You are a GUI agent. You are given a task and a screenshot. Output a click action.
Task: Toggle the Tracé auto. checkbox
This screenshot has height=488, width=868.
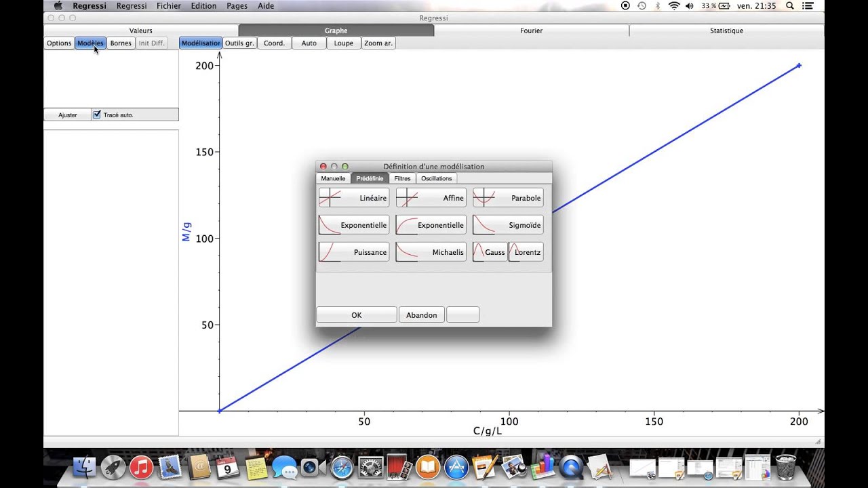[96, 115]
